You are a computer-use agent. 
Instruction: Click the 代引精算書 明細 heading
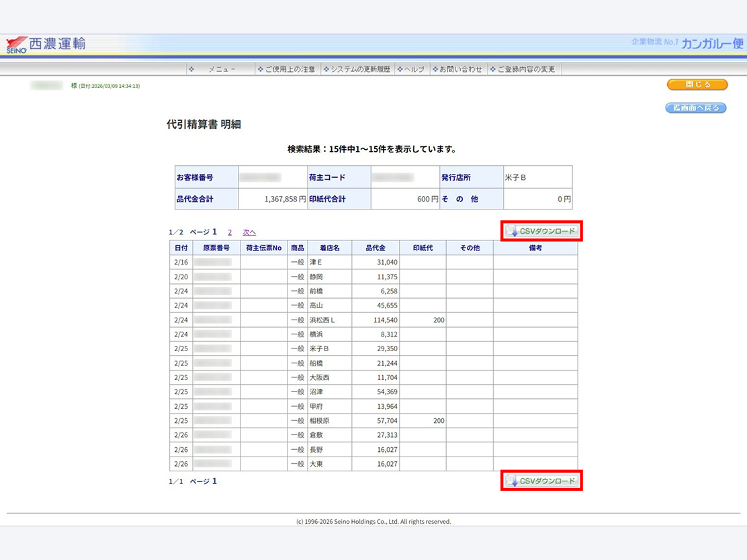coord(204,125)
